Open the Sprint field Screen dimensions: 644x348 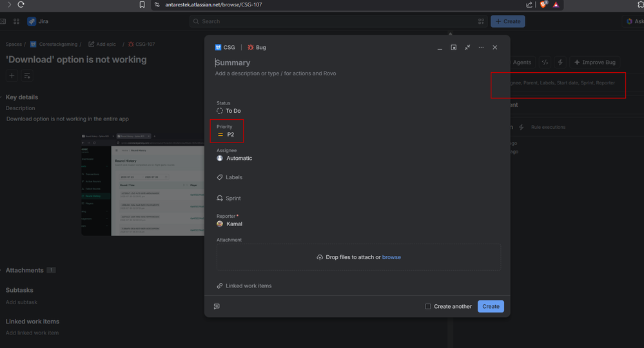229,198
